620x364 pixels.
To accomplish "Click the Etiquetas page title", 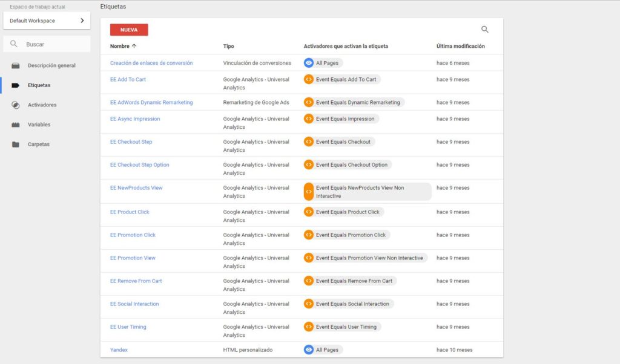I will [x=113, y=6].
